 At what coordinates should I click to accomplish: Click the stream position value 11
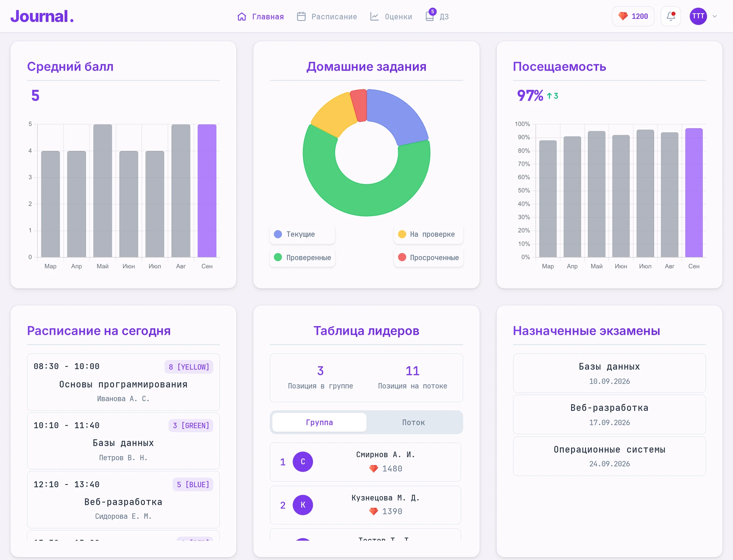click(413, 371)
